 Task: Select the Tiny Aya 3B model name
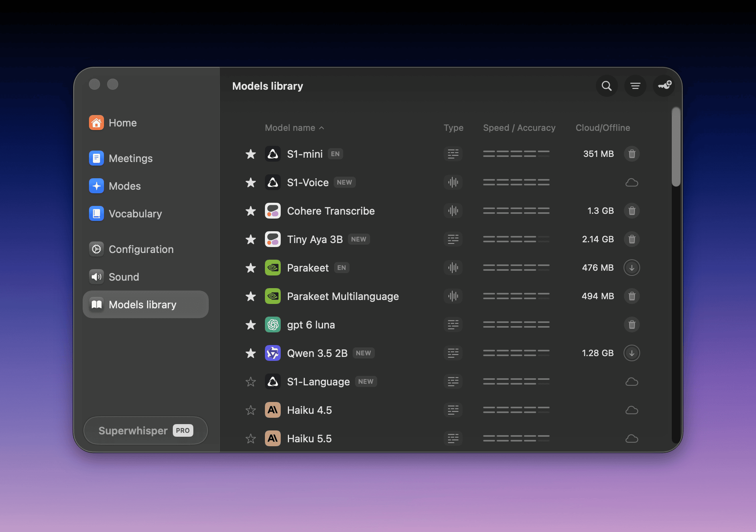pos(315,240)
